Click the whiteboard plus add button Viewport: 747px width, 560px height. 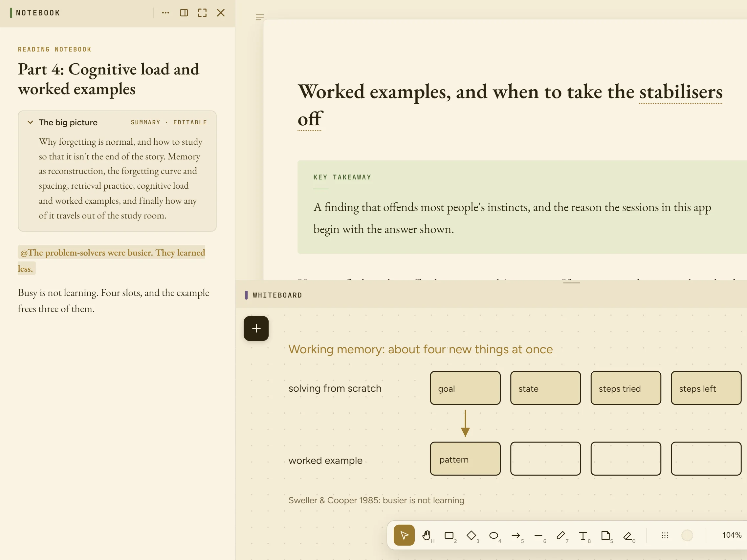(256, 328)
